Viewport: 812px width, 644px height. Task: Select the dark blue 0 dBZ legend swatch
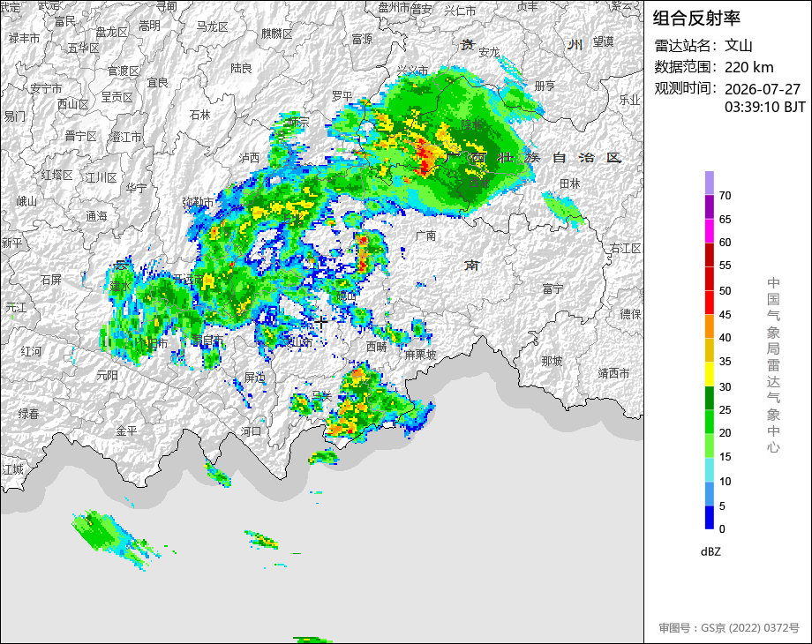point(710,517)
